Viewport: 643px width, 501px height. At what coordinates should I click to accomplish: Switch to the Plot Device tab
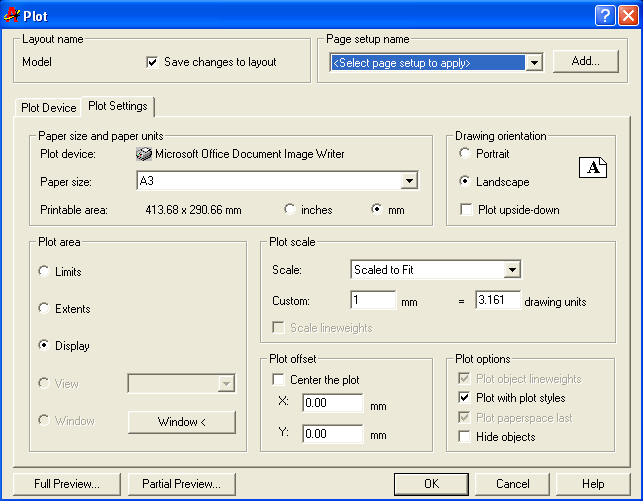pyautogui.click(x=48, y=107)
